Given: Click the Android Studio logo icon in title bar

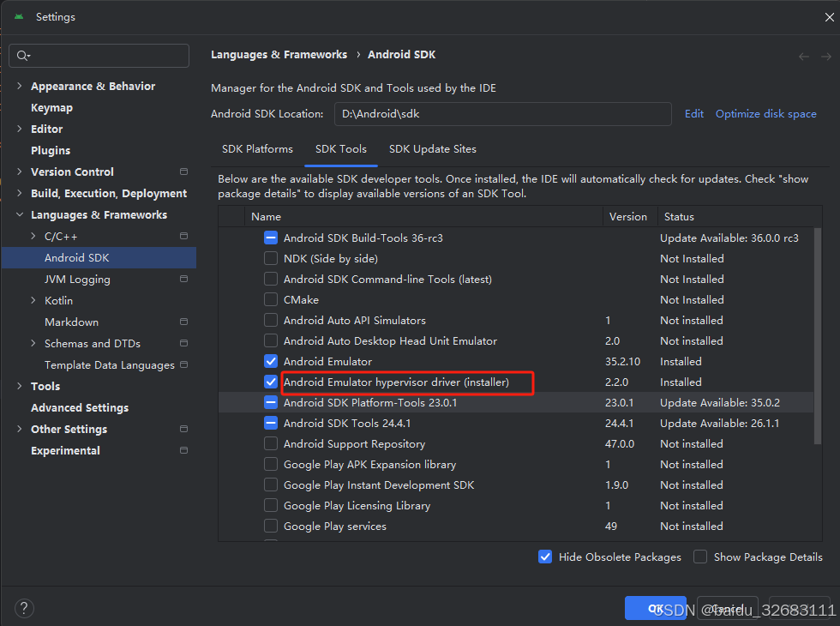Looking at the screenshot, I should (x=19, y=16).
